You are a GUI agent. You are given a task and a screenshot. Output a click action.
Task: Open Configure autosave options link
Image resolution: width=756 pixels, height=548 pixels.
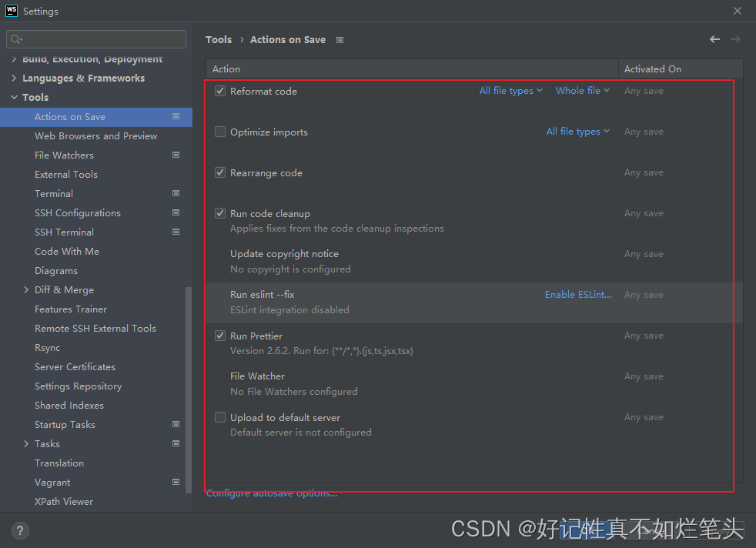tap(272, 493)
